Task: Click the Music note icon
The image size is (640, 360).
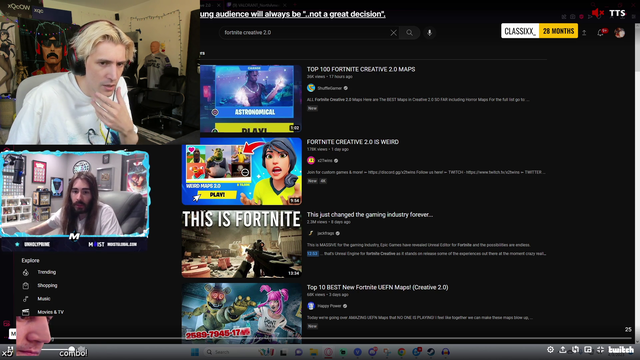Action: (26, 299)
